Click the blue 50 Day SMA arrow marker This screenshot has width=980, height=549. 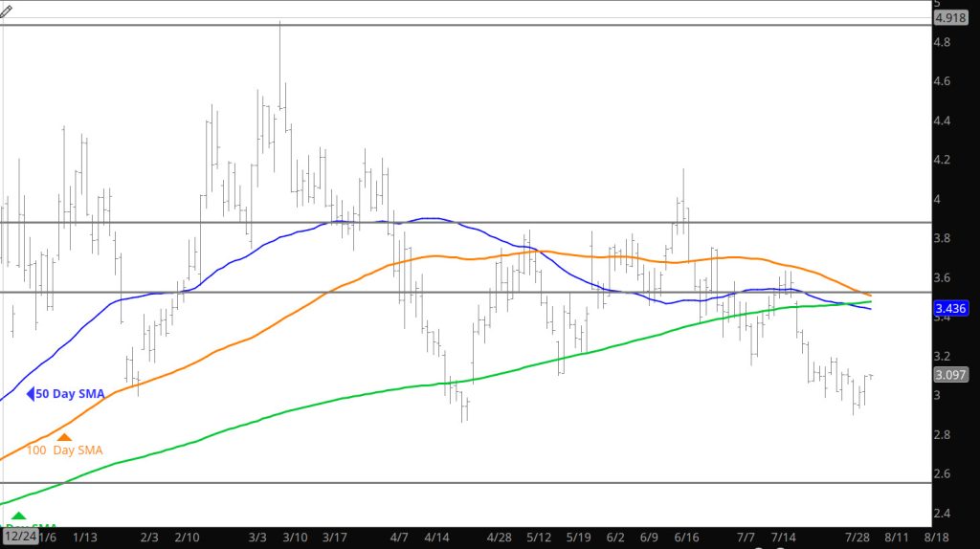point(30,393)
